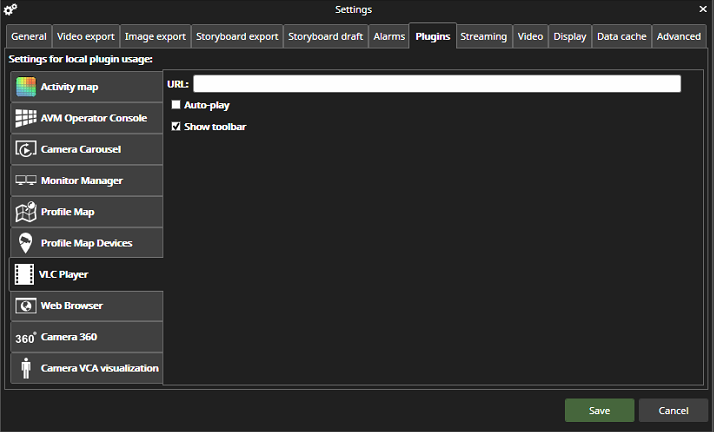Select the AVM Operator Console label
The height and width of the screenshot is (432, 714).
click(94, 118)
